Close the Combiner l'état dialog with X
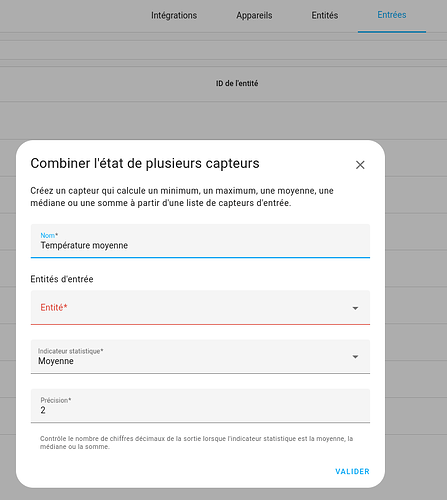 pyautogui.click(x=360, y=165)
